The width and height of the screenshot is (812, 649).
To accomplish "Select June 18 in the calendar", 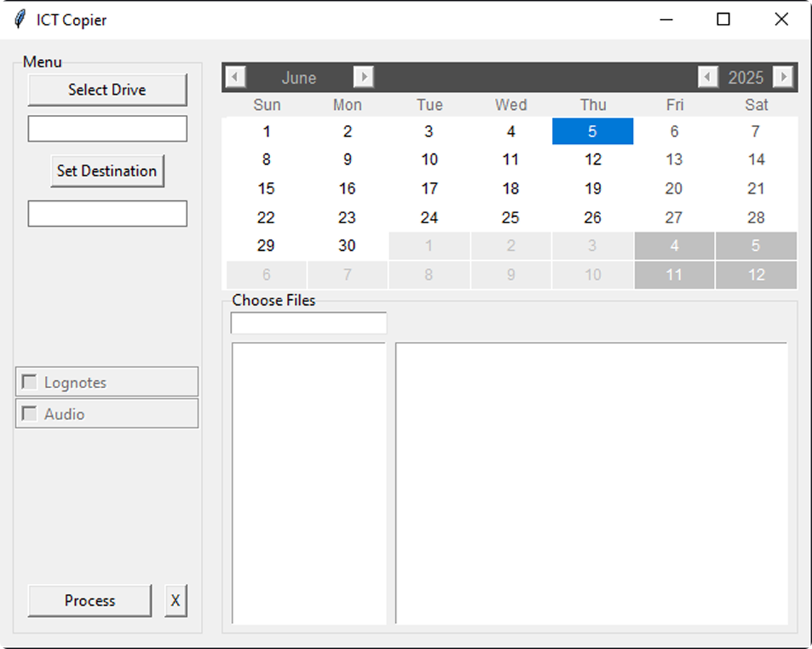I will pyautogui.click(x=511, y=189).
